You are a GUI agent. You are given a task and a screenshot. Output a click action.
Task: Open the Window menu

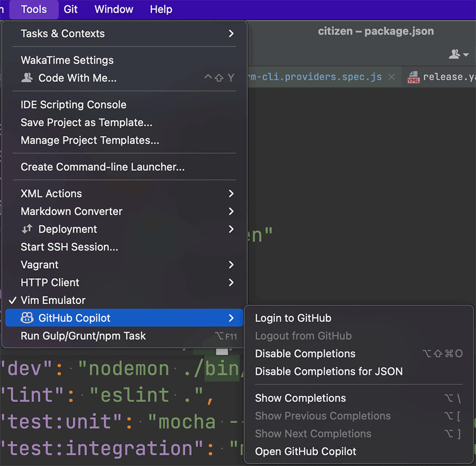pos(114,10)
